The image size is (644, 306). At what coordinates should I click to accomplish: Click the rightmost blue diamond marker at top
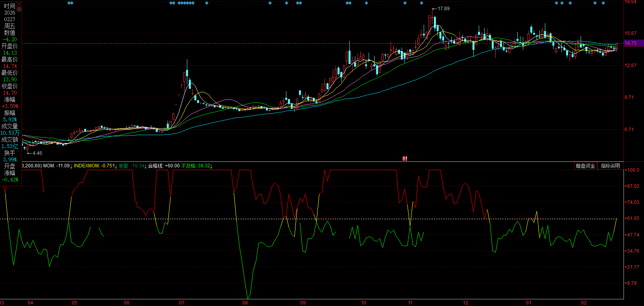(x=603, y=3)
